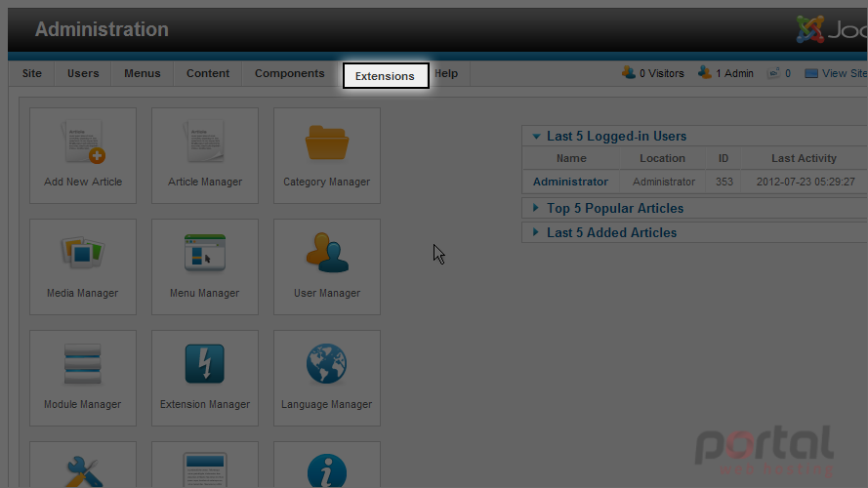Screen dimensions: 868x488
Task: Open the Add New Article icon
Action: 83,142
